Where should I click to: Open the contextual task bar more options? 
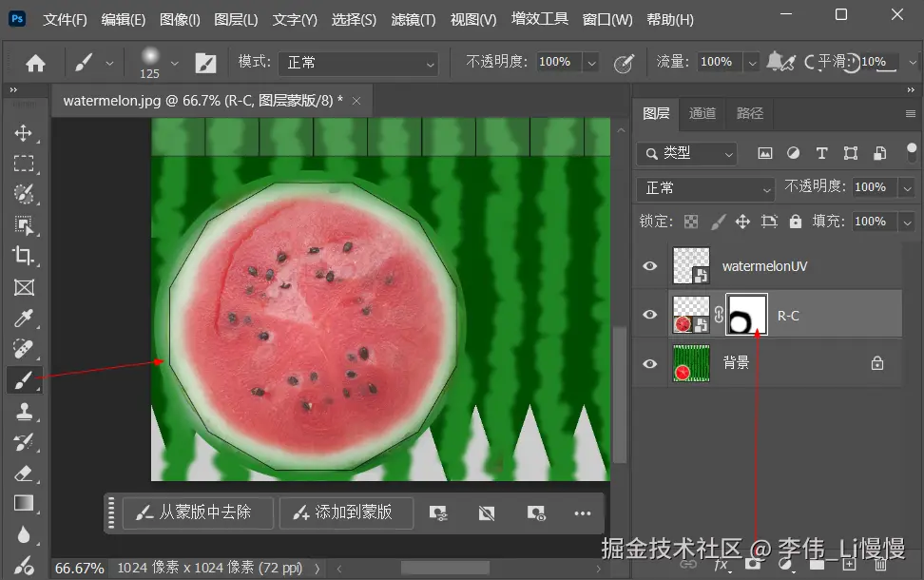pyautogui.click(x=582, y=513)
